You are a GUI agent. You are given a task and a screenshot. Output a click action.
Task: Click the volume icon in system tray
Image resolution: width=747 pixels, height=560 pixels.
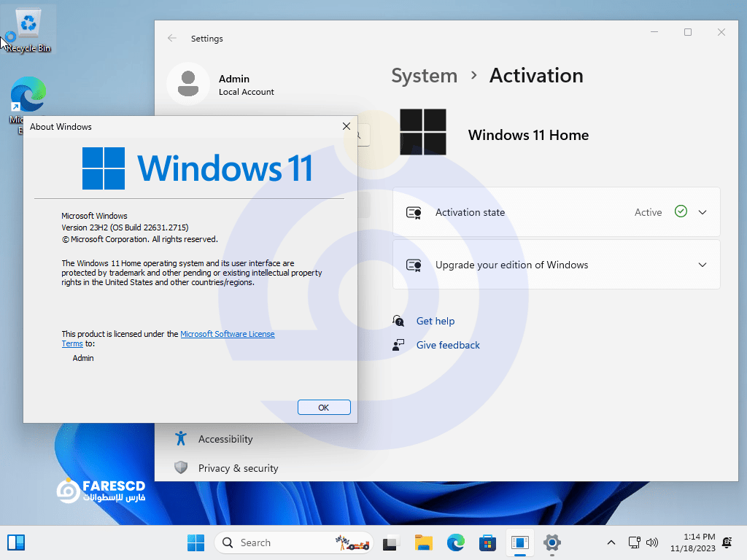click(651, 542)
